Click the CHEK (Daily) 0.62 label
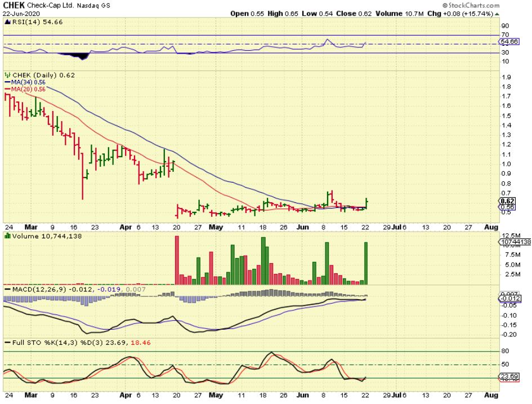532x404 pixels. tap(43, 75)
